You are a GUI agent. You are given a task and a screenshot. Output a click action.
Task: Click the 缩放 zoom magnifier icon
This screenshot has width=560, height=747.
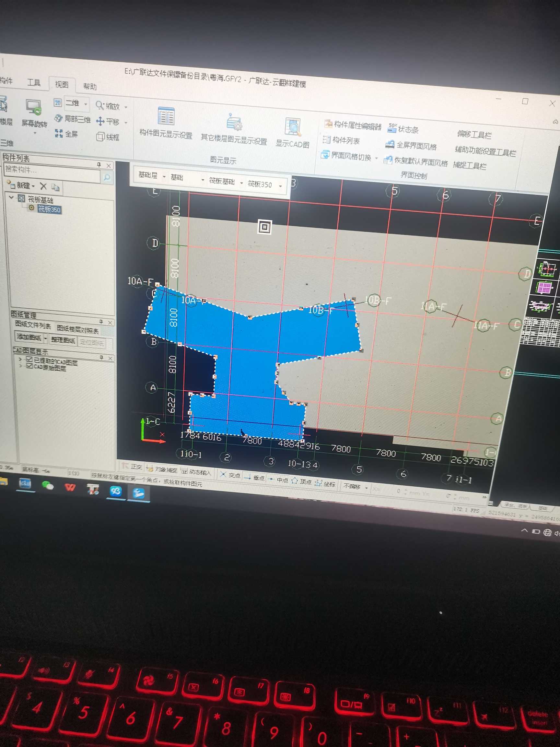click(99, 105)
